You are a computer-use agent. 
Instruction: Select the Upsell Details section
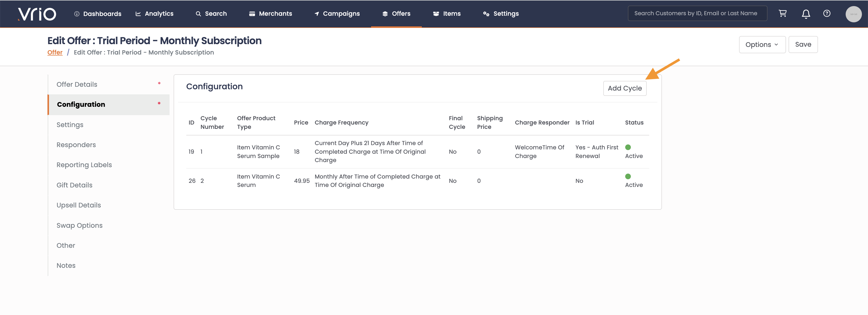tap(109, 205)
